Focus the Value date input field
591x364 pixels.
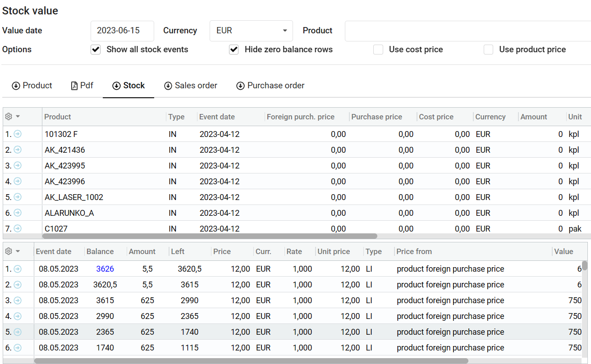coord(122,31)
